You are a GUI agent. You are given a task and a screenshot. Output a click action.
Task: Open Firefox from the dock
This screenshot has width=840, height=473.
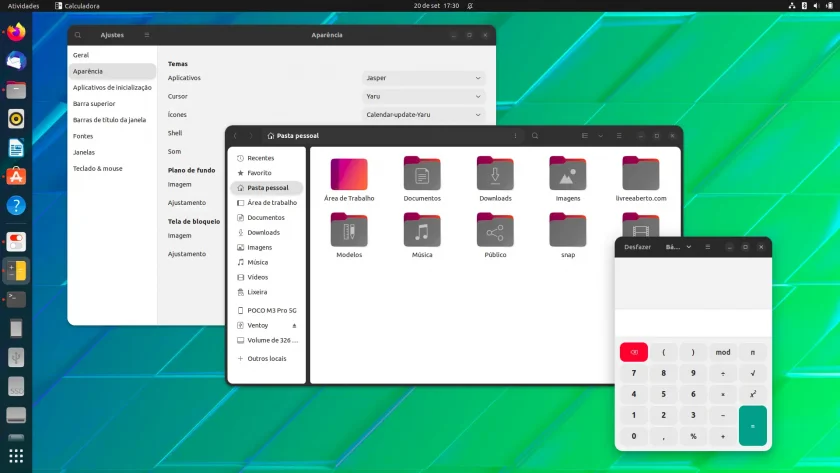pos(16,32)
